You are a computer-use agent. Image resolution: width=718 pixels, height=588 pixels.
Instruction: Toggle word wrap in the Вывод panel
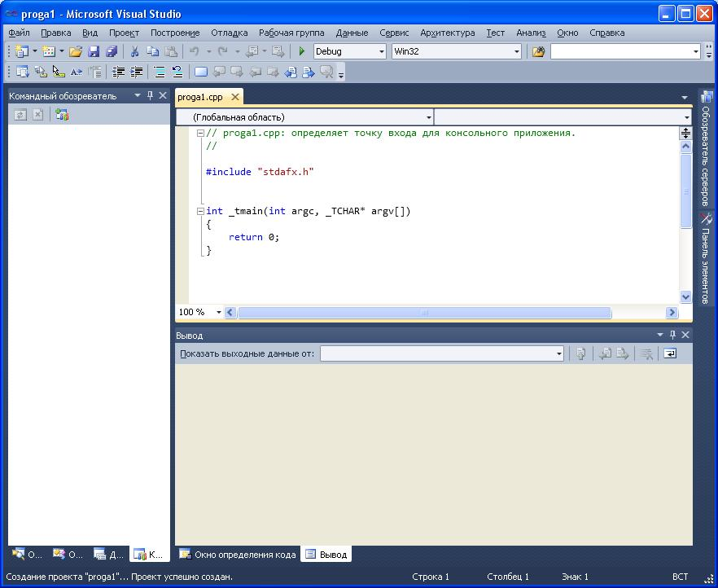coord(670,353)
